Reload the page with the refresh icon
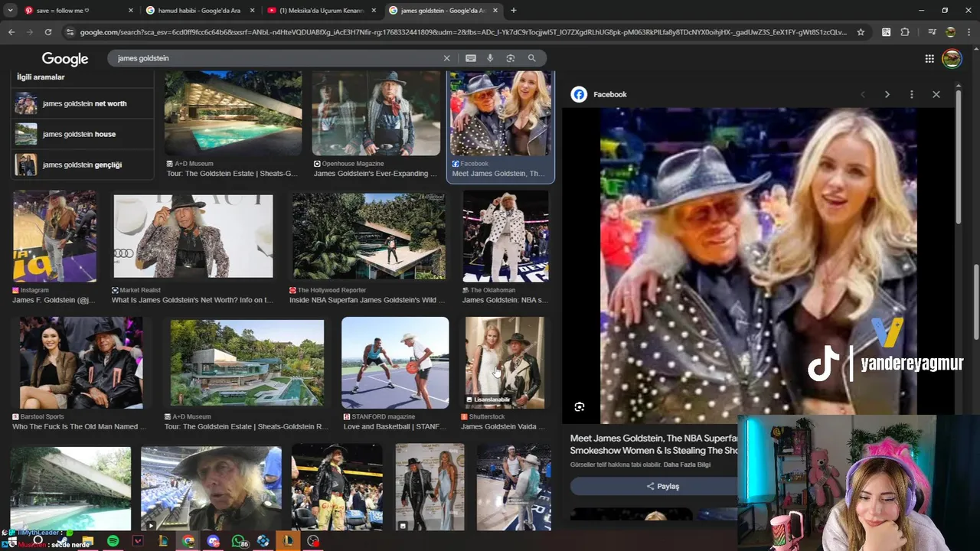The width and height of the screenshot is (980, 551). pyautogui.click(x=48, y=32)
